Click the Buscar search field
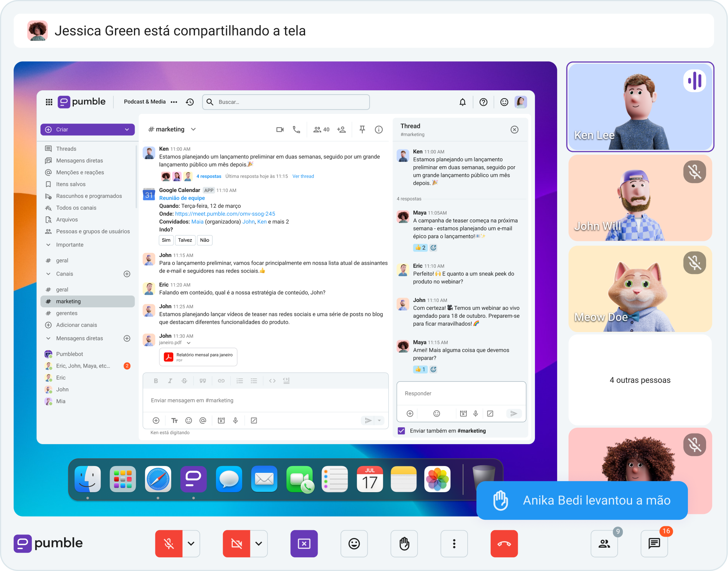Viewport: 728px width, 571px height. [x=286, y=102]
